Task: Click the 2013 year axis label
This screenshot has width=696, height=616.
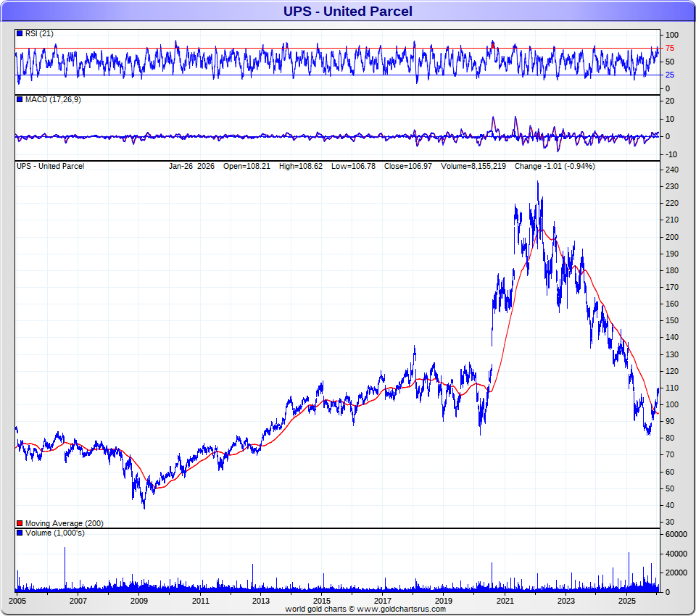Action: (x=261, y=601)
